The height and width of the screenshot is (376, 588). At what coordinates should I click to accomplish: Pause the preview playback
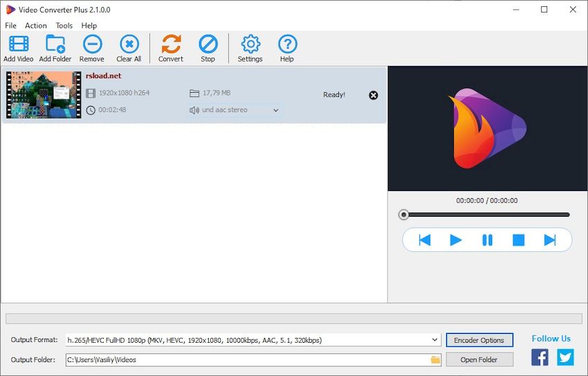pyautogui.click(x=487, y=240)
